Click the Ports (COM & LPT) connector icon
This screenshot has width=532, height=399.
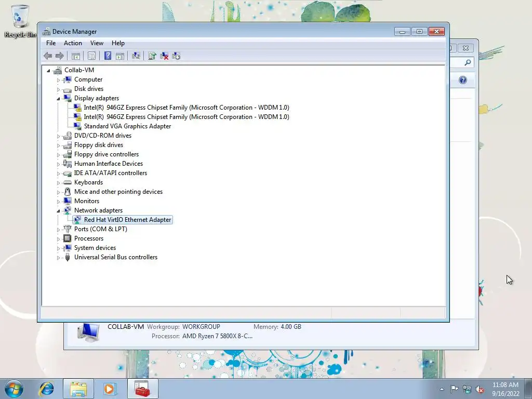pos(68,229)
